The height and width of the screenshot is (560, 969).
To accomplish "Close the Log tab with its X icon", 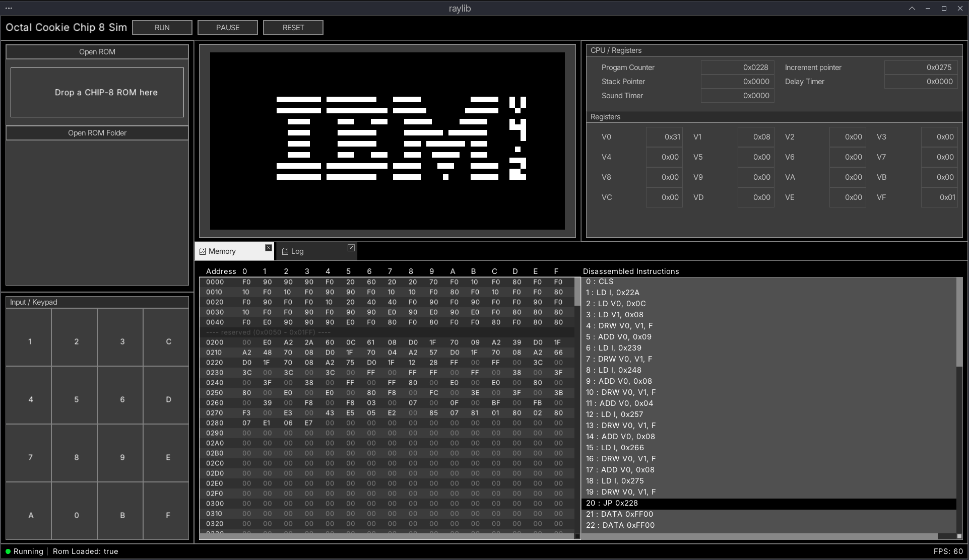I will 351,248.
